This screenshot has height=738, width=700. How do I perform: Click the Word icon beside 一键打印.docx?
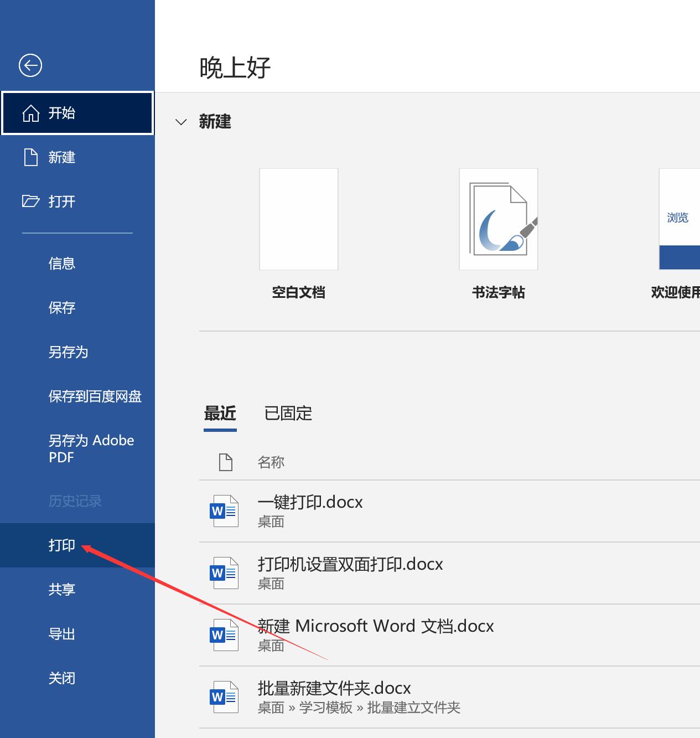(x=224, y=510)
